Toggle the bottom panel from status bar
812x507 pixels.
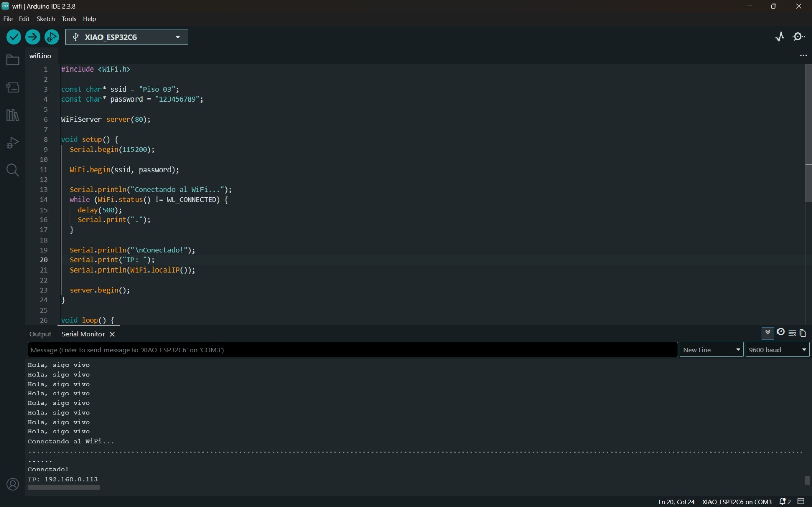click(801, 502)
